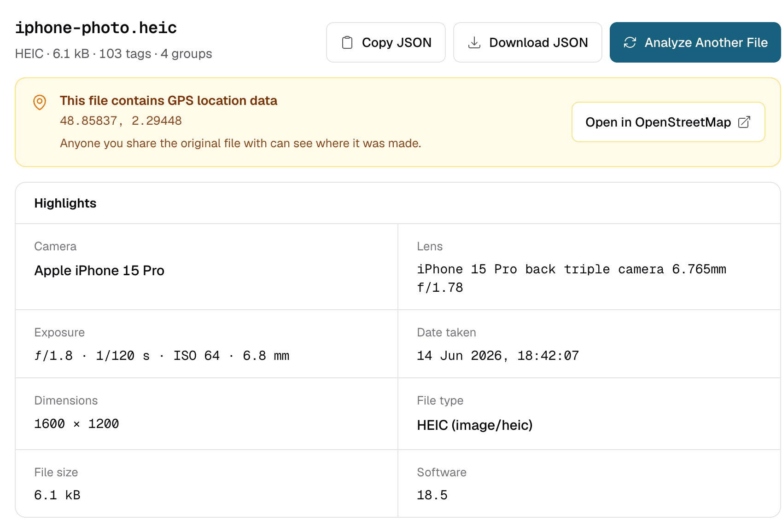Click the Highlights section heading

click(65, 203)
